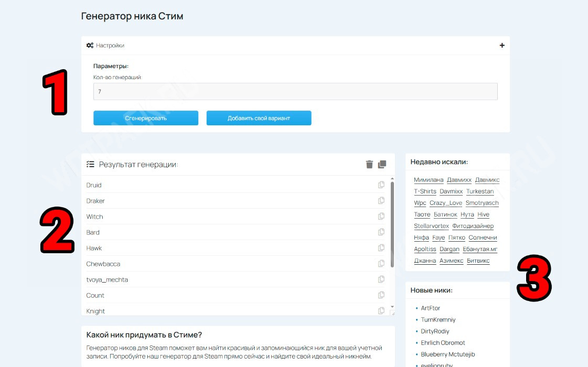This screenshot has width=588, height=367.
Task: Click Добавить свой вариант button
Action: (259, 118)
